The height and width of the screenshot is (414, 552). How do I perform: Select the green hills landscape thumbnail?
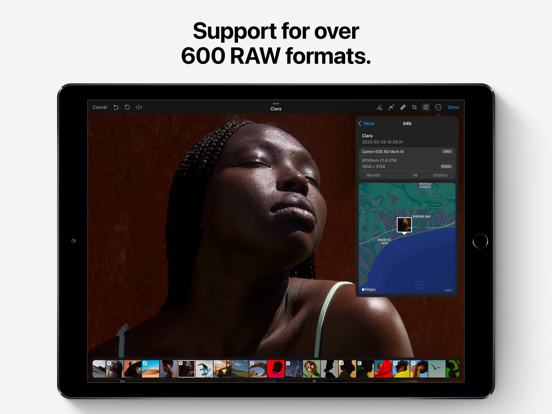[x=240, y=369]
